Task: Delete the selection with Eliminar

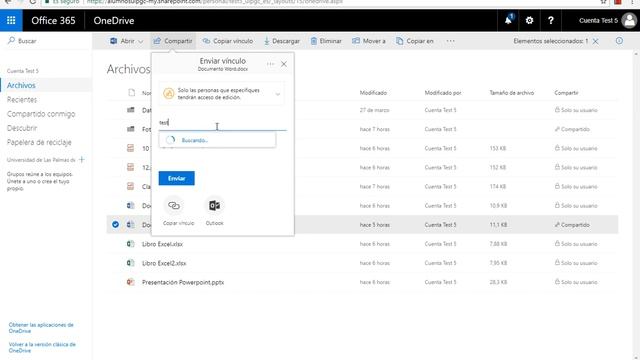Action: pos(326,41)
